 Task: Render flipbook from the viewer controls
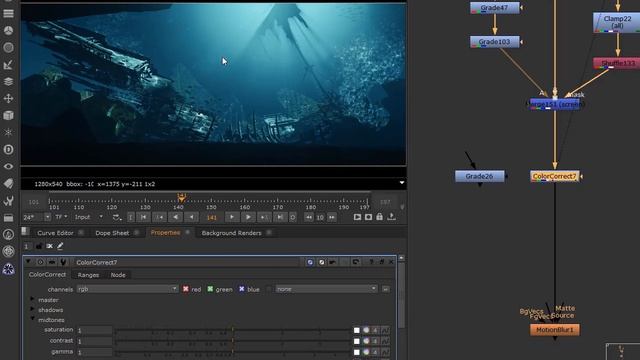[x=357, y=217]
